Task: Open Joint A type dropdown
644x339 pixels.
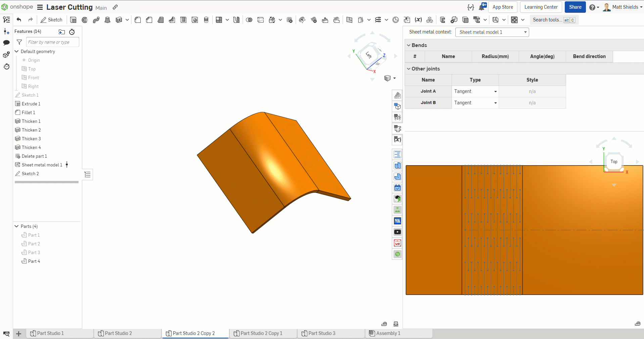Action: (475, 91)
